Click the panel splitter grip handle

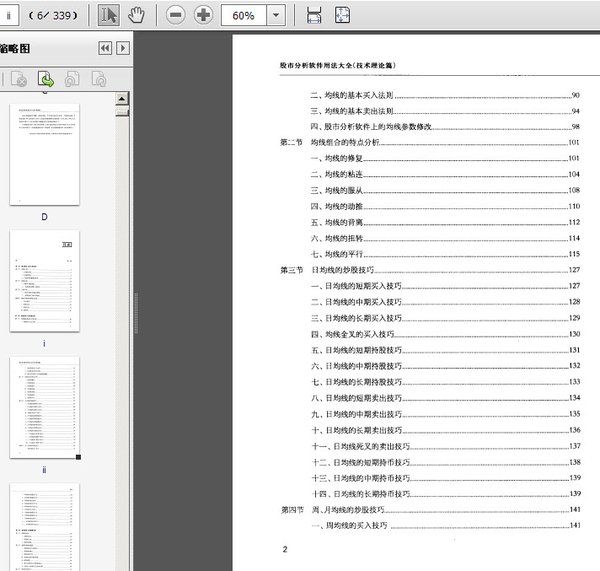[x=136, y=313]
